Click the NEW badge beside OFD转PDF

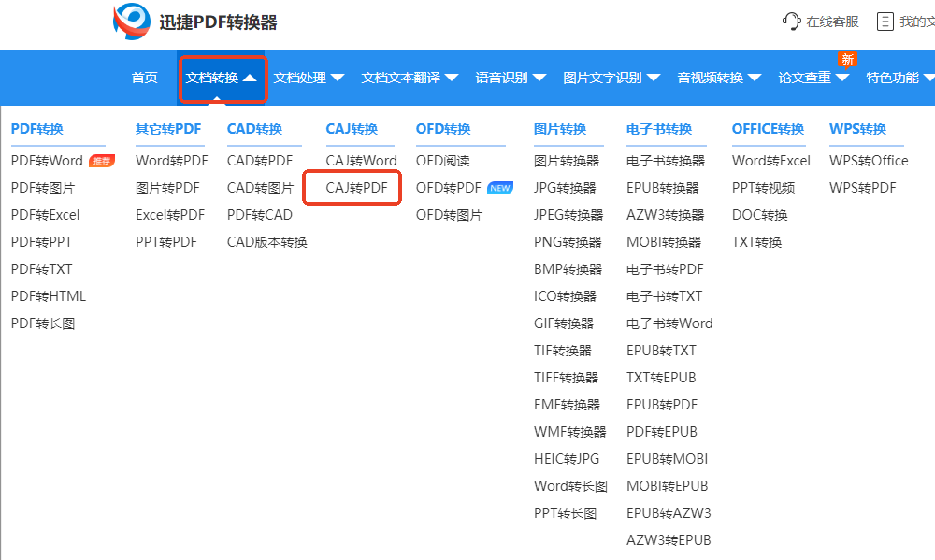[498, 187]
